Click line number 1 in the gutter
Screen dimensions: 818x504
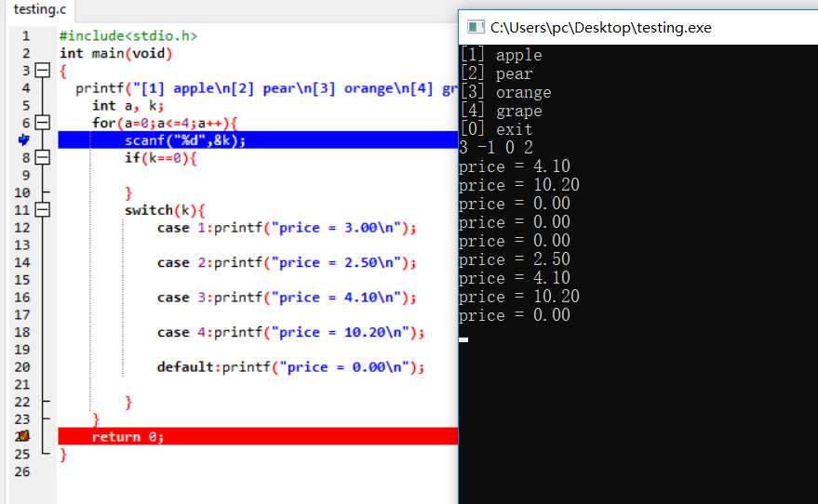pos(25,36)
